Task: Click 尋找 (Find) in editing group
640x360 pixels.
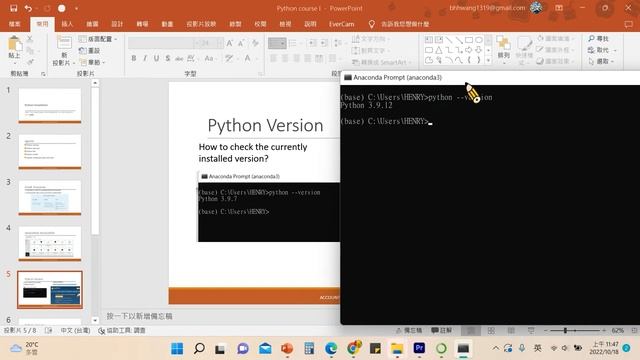Action: tap(598, 39)
